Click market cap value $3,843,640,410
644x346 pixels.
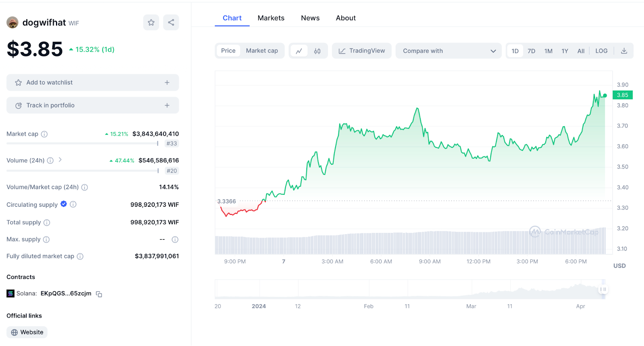pyautogui.click(x=156, y=134)
